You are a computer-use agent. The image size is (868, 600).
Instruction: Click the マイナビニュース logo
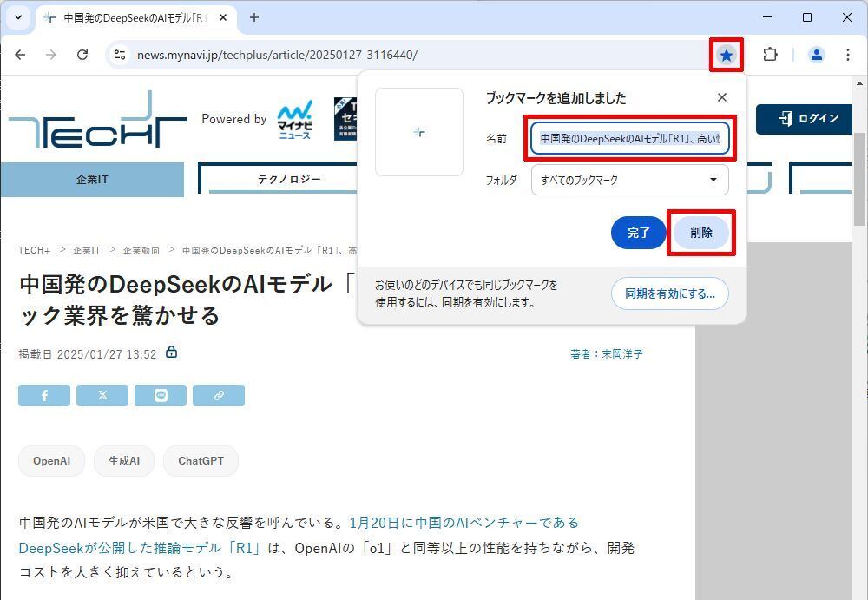pos(295,119)
